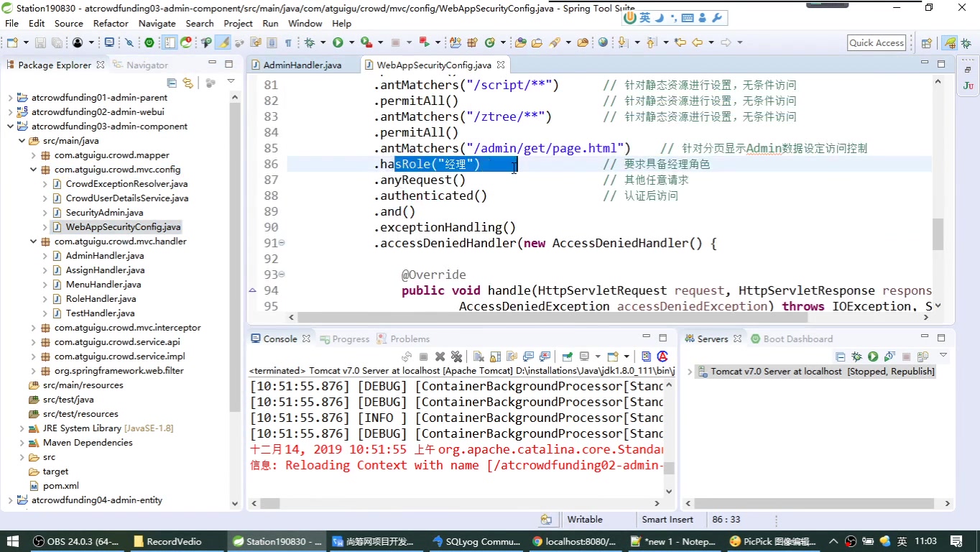980x552 pixels.
Task: Expand Tomcat v7.0 Server at localhost entry
Action: [690, 372]
